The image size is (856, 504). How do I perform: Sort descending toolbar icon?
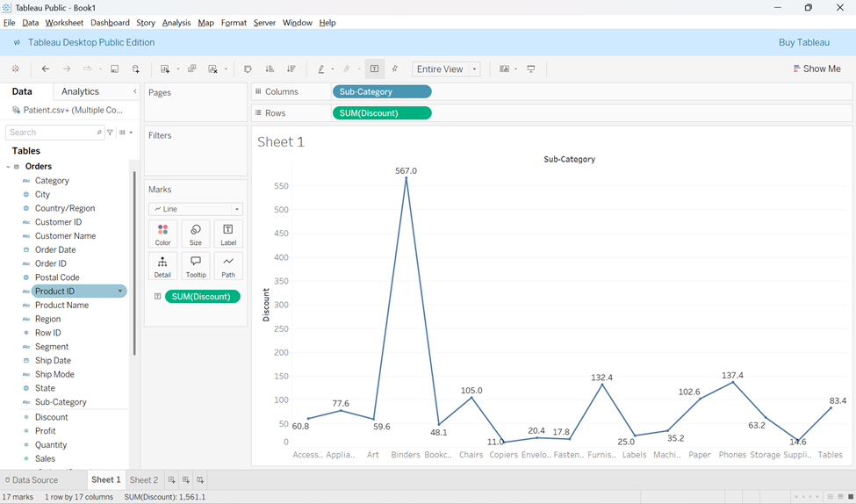click(291, 68)
